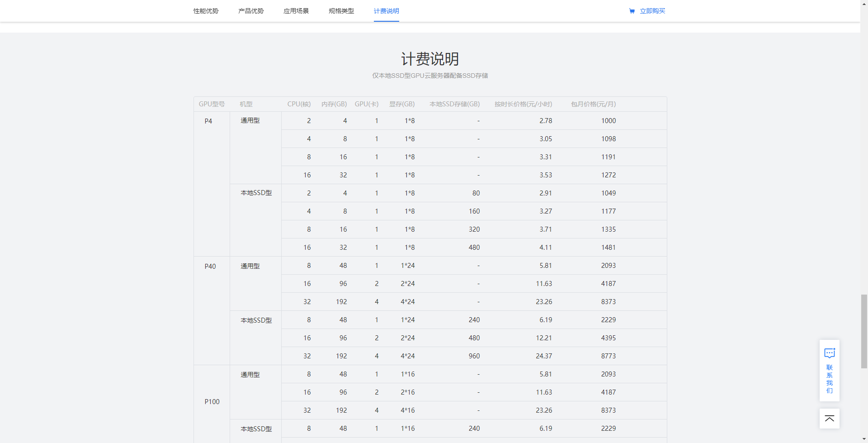Click the monthly price 8773 cell
The image size is (868, 443).
(x=608, y=356)
